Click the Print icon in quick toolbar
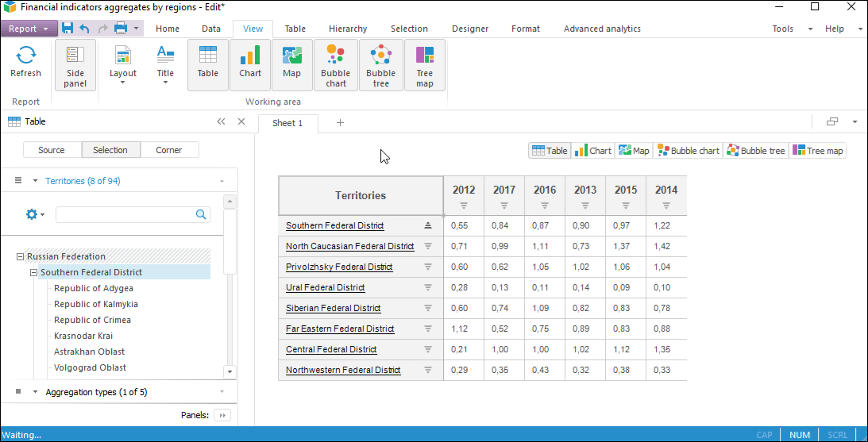Viewport: 868px width, 442px height. 121,29
